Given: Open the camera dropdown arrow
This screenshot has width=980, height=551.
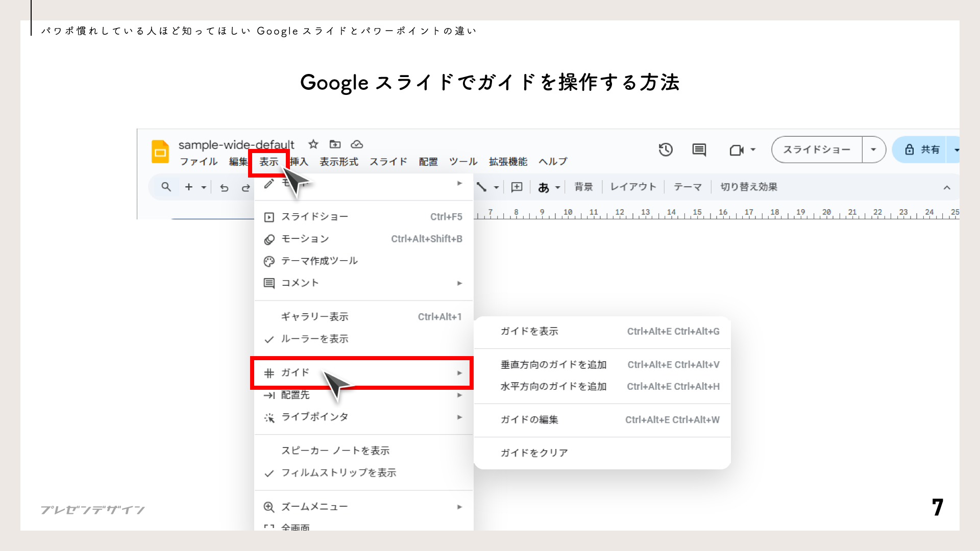Looking at the screenshot, I should [753, 150].
